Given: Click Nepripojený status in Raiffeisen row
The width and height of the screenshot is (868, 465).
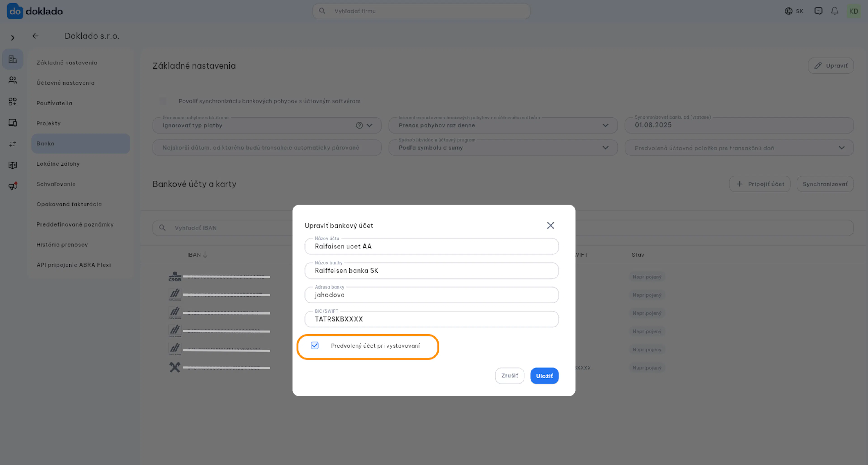Looking at the screenshot, I should [x=647, y=368].
